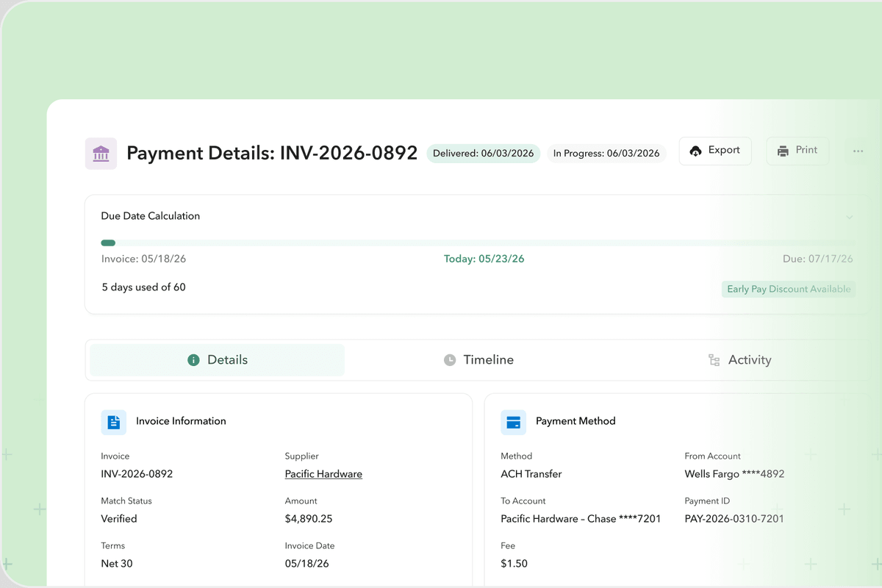Viewport: 882px width, 588px height.
Task: Select the ACH Transfer method value
Action: click(531, 474)
